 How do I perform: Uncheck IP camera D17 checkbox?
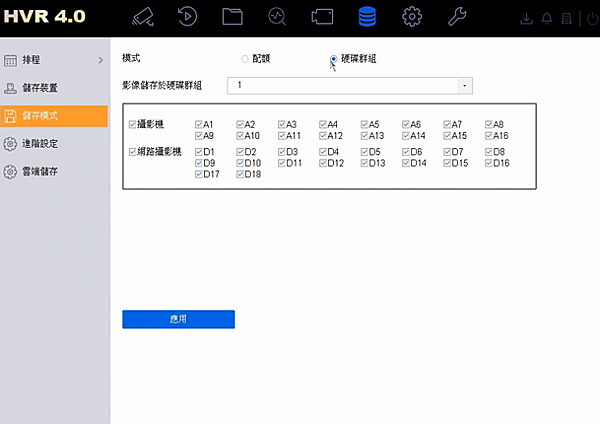coord(199,174)
